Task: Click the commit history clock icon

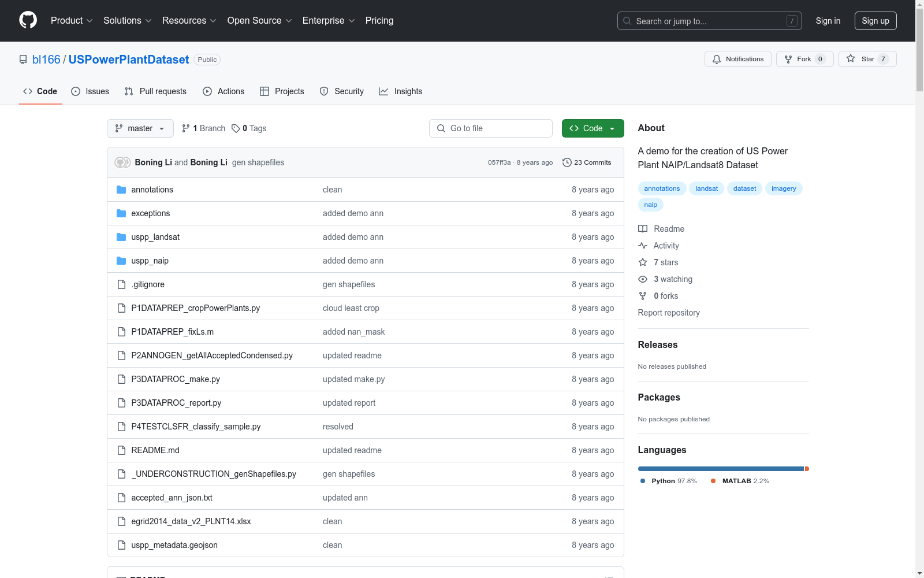Action: (x=567, y=162)
